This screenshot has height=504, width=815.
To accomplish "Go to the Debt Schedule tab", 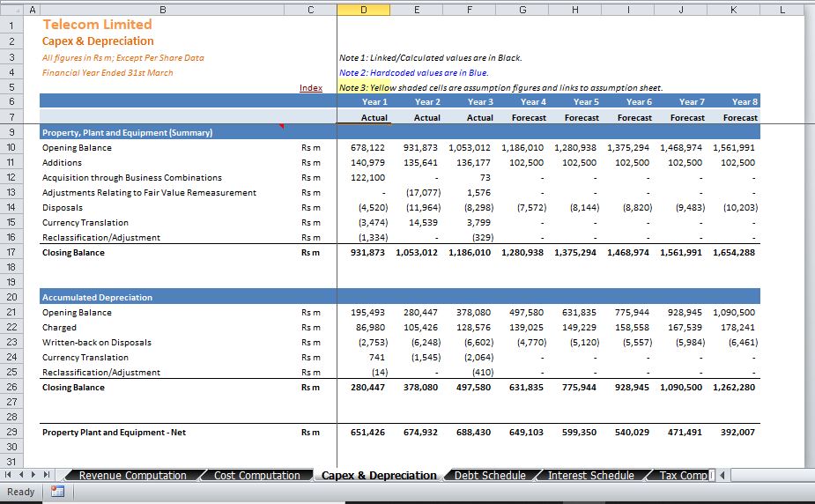I will click(490, 475).
